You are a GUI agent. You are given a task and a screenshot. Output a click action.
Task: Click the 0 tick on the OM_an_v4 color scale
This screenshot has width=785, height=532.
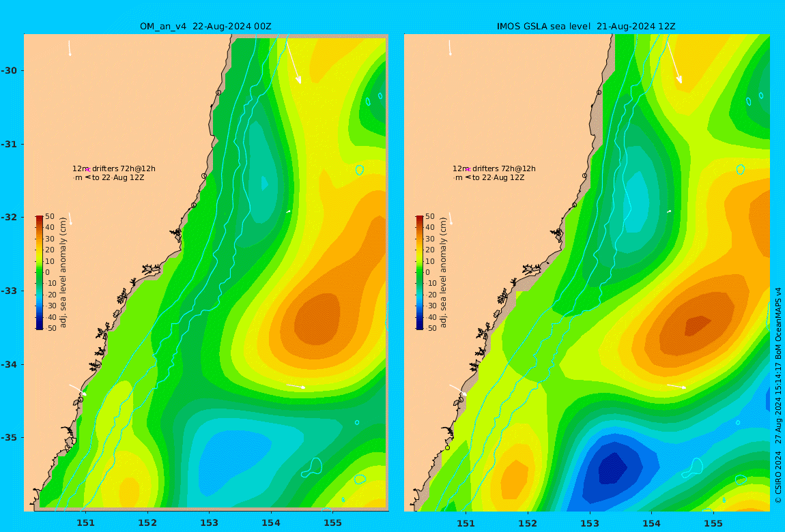coord(48,273)
